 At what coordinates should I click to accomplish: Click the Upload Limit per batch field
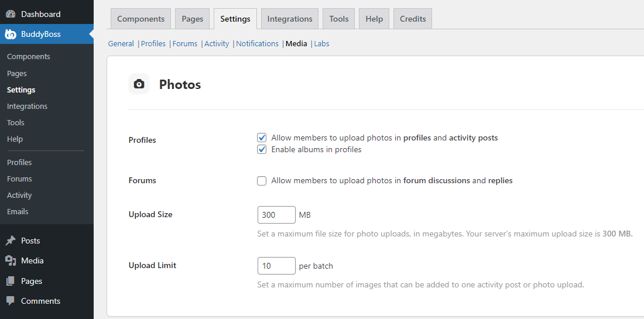point(276,266)
